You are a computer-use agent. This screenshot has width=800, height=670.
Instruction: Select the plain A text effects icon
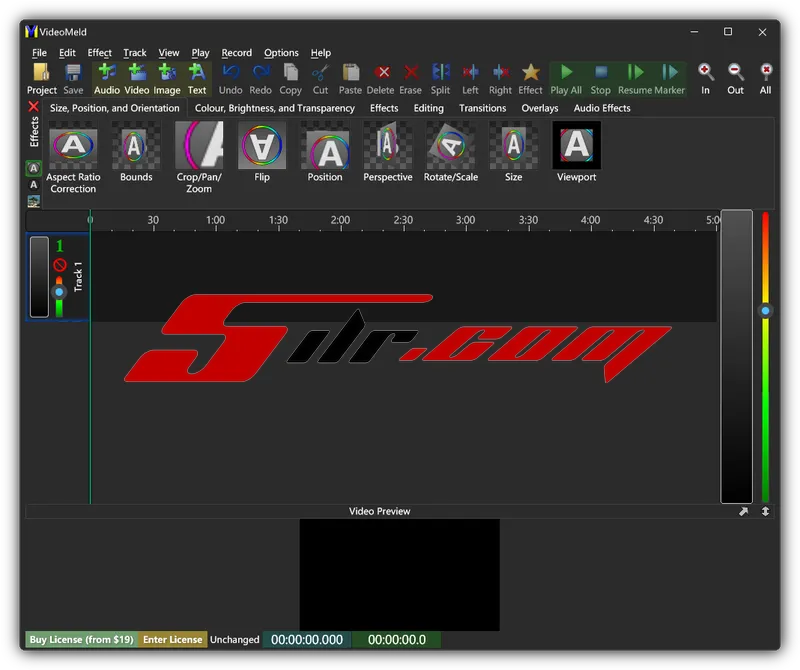(x=34, y=185)
